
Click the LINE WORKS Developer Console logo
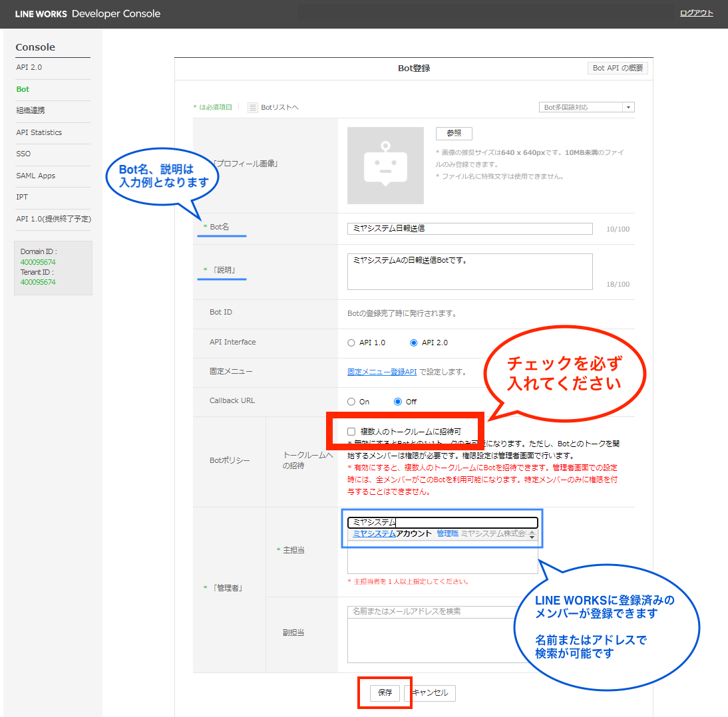pos(88,14)
